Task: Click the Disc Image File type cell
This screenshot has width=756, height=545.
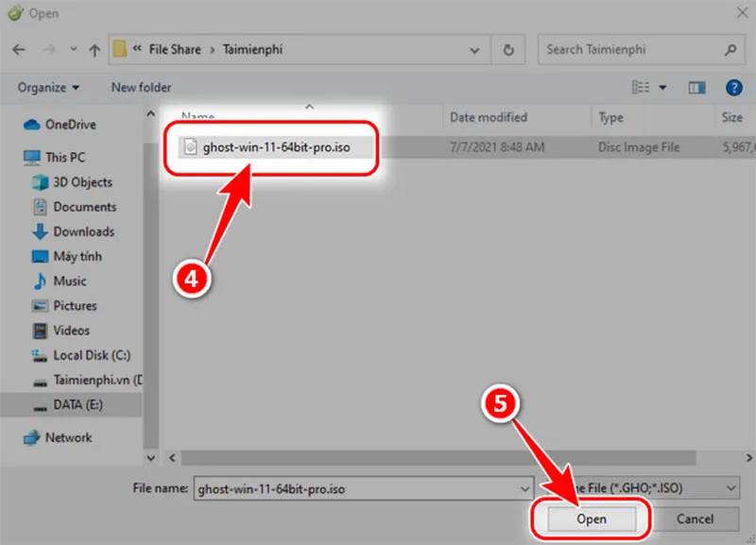Action: [639, 147]
